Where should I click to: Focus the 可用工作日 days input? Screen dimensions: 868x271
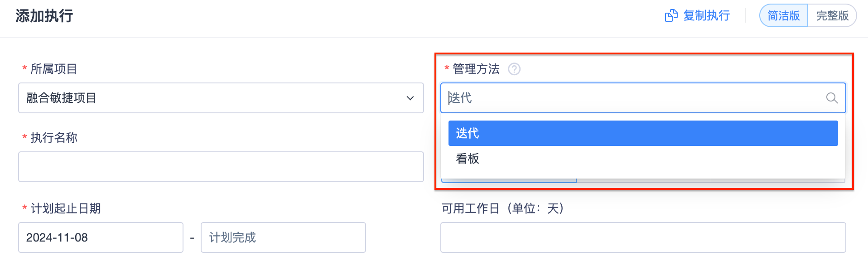[x=643, y=237]
